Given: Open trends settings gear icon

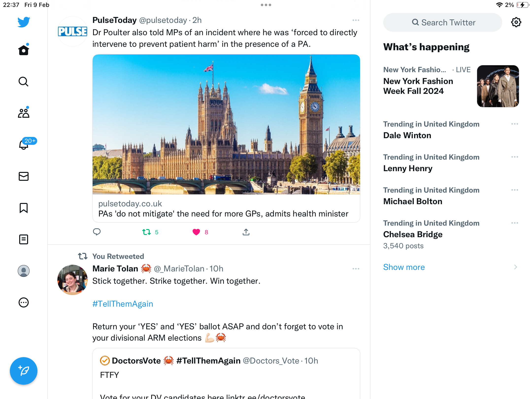Looking at the screenshot, I should click(x=516, y=22).
